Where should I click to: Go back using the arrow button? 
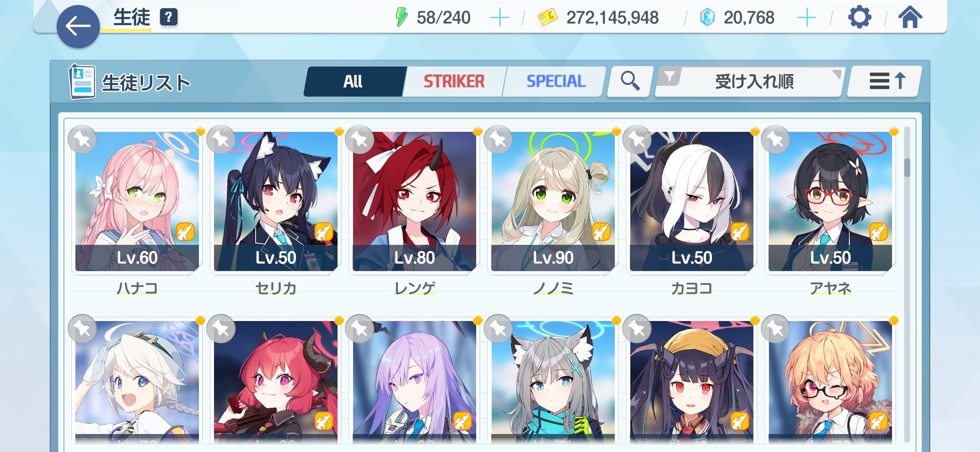[x=78, y=26]
